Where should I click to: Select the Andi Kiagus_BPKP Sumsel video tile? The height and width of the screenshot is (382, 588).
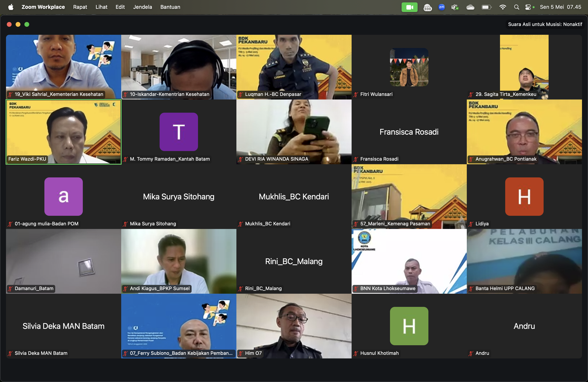tap(179, 261)
